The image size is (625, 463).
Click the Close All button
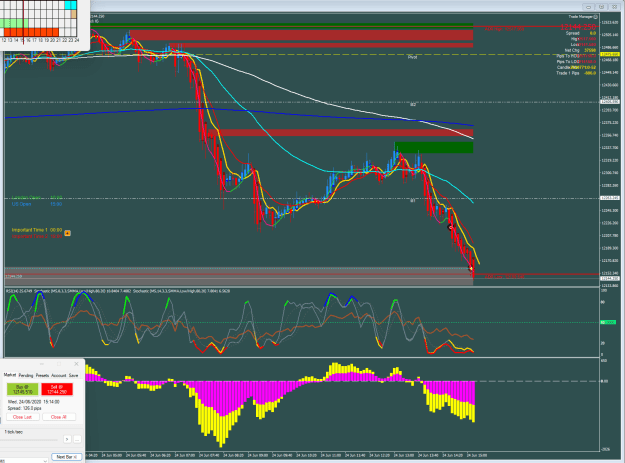point(59,417)
